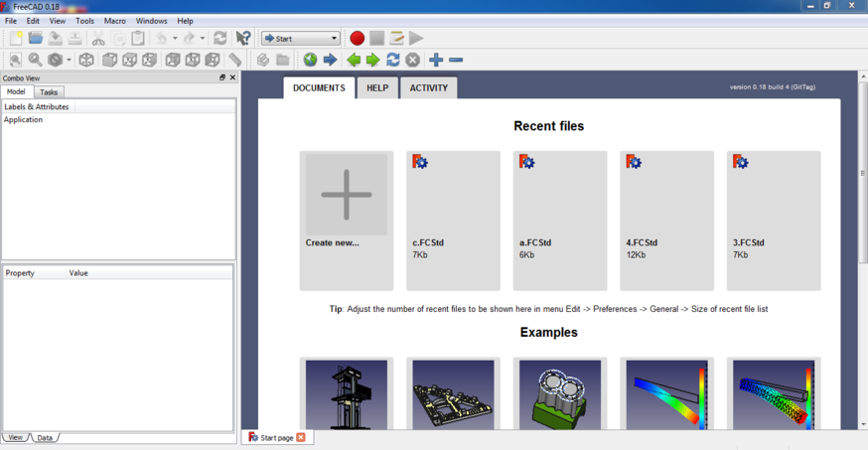
Task: Zoom in the page with plus icon
Action: 436,60
